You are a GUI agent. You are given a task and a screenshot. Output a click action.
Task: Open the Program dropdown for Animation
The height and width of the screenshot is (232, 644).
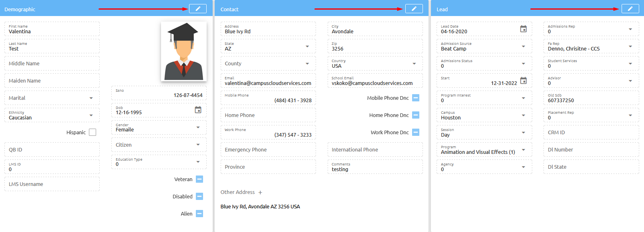pos(523,150)
